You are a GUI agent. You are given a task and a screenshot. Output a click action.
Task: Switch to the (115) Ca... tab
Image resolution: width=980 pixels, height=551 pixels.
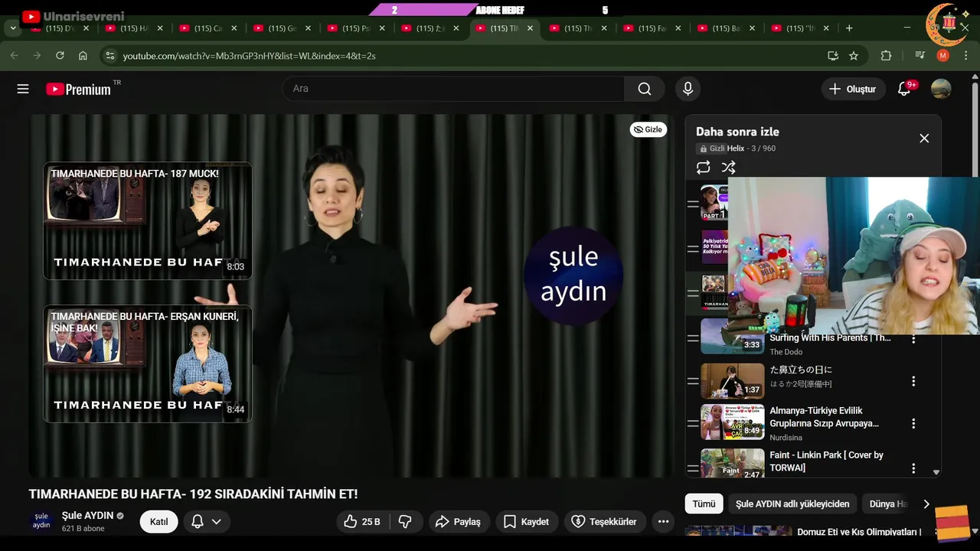(x=208, y=28)
